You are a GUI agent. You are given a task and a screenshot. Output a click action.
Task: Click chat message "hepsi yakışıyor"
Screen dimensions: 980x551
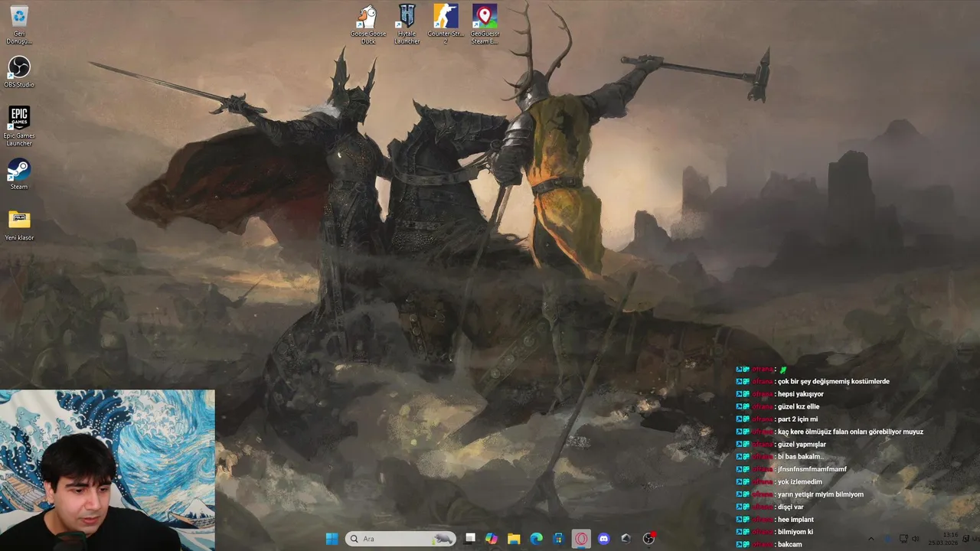(800, 394)
